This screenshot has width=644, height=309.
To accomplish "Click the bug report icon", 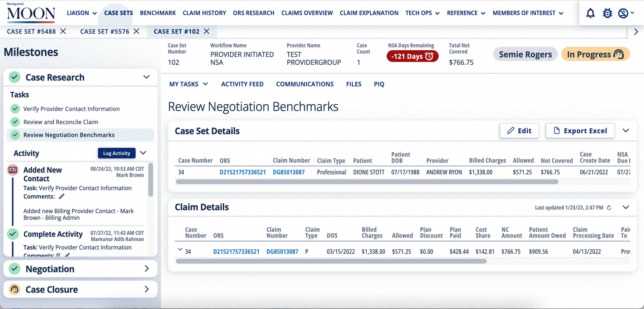I will (x=607, y=13).
